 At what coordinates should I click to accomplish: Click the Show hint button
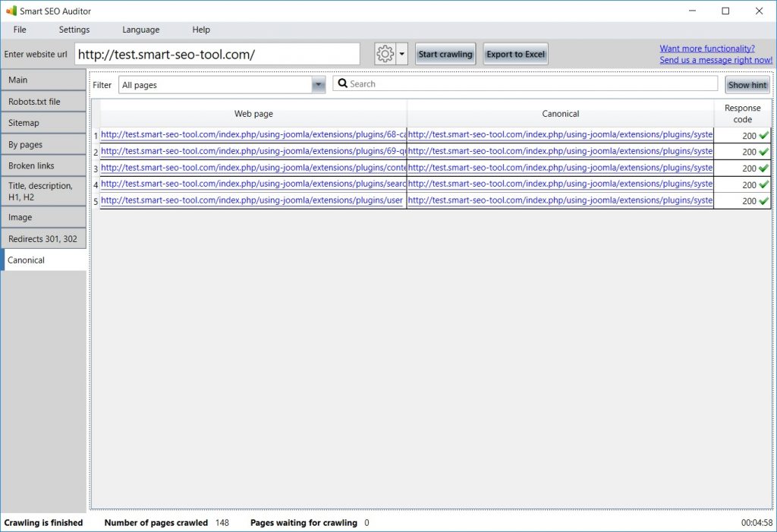(x=747, y=85)
